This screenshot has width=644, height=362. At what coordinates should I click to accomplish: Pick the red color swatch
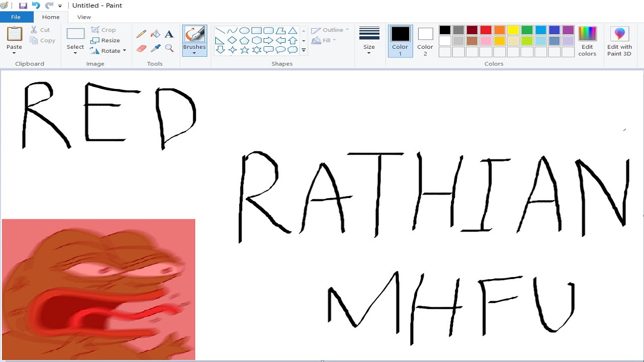[x=486, y=30]
